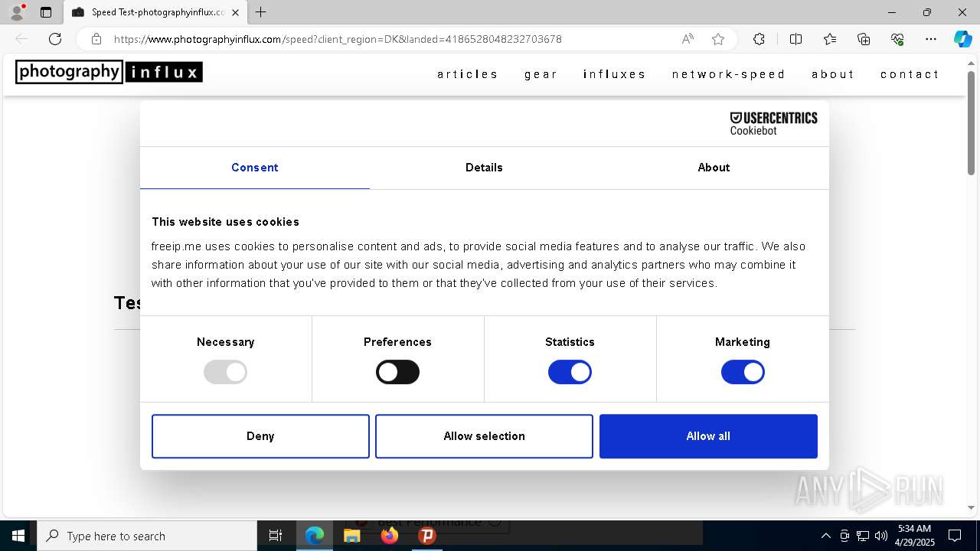The height and width of the screenshot is (551, 980).
Task: Click the Allow all button
Action: point(708,436)
